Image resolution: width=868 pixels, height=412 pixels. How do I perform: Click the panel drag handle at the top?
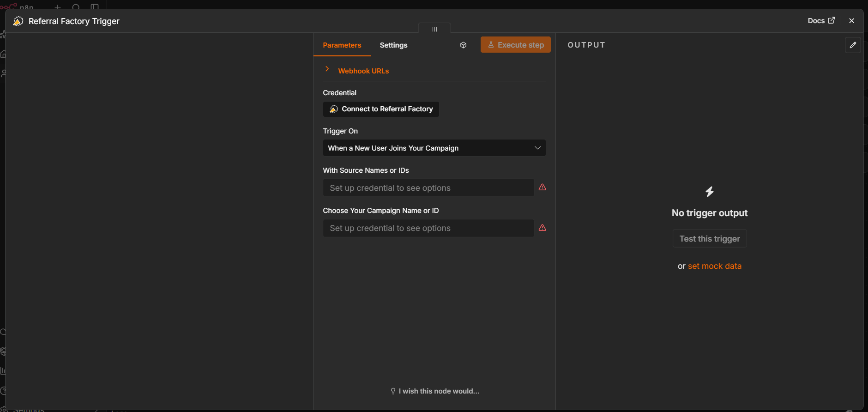pyautogui.click(x=434, y=29)
